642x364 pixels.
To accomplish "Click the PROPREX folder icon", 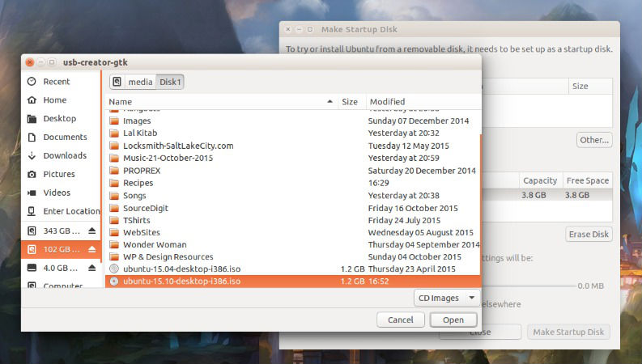I will [x=114, y=171].
